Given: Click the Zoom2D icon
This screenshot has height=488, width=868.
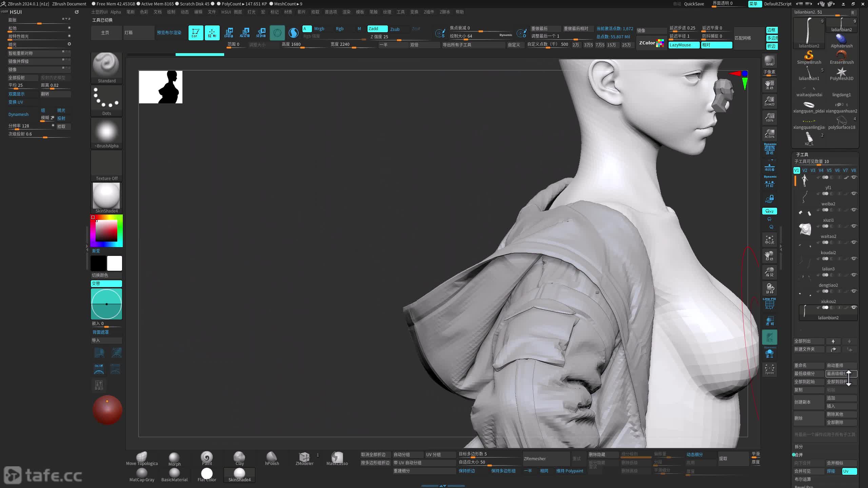Looking at the screenshot, I should (x=769, y=101).
